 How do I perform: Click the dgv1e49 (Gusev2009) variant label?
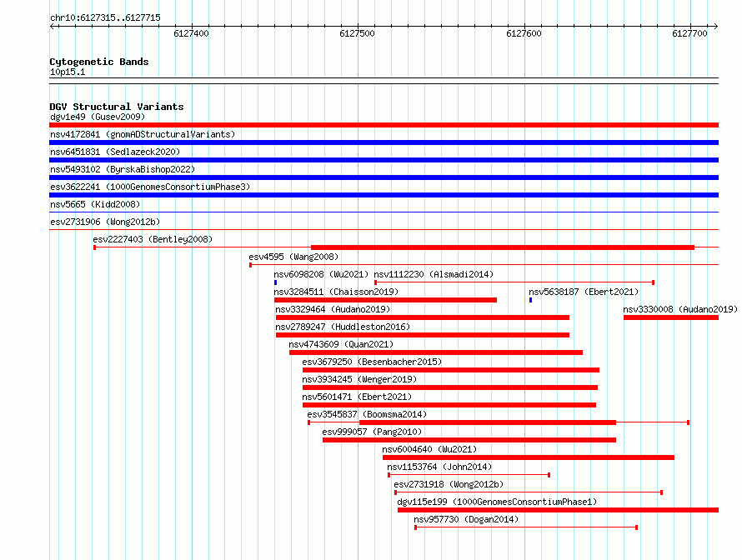coord(98,117)
